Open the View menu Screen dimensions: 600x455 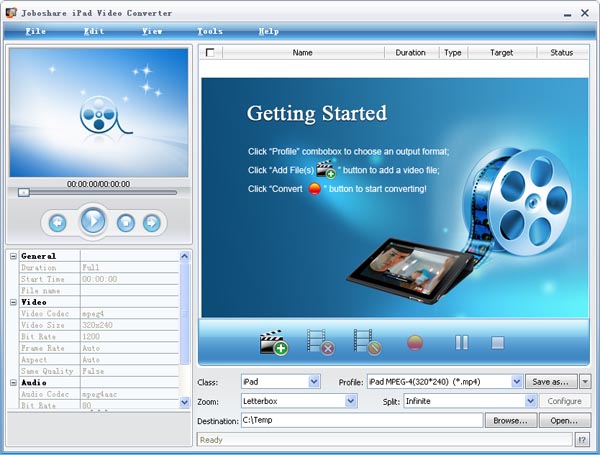[152, 31]
